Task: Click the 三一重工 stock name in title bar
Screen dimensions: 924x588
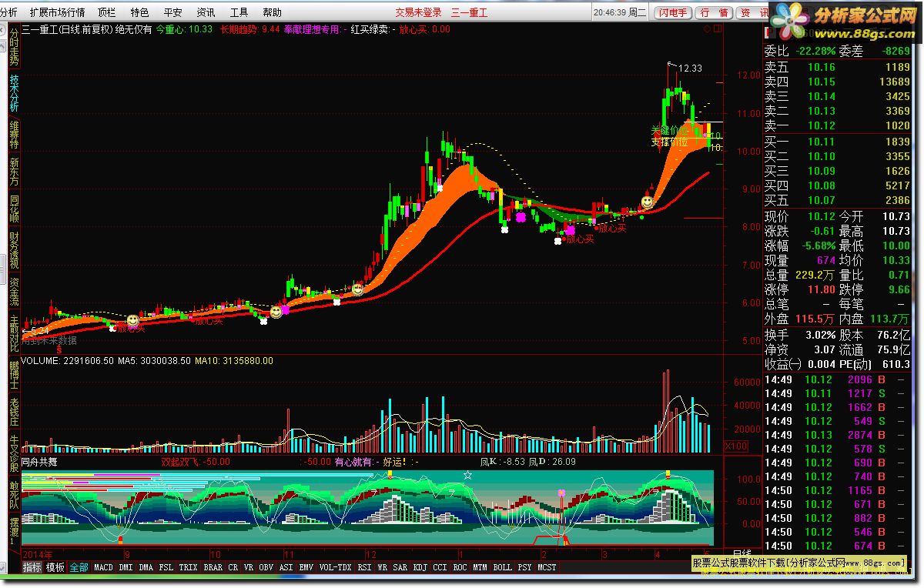Action: [469, 12]
